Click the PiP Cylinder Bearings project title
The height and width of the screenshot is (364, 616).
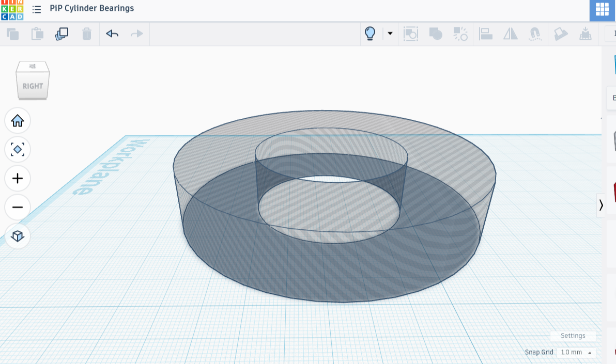pyautogui.click(x=91, y=8)
